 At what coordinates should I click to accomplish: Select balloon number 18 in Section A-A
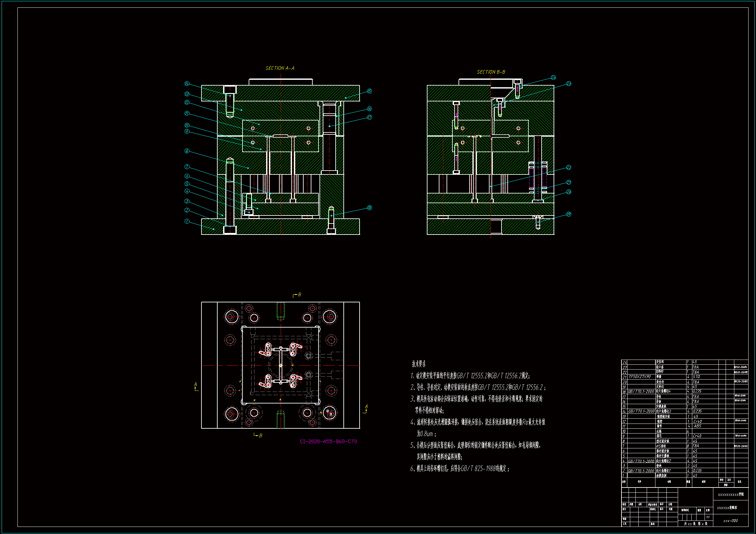click(370, 208)
